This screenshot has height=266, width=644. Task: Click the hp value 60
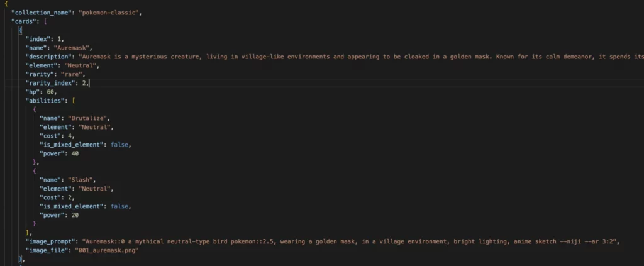50,92
